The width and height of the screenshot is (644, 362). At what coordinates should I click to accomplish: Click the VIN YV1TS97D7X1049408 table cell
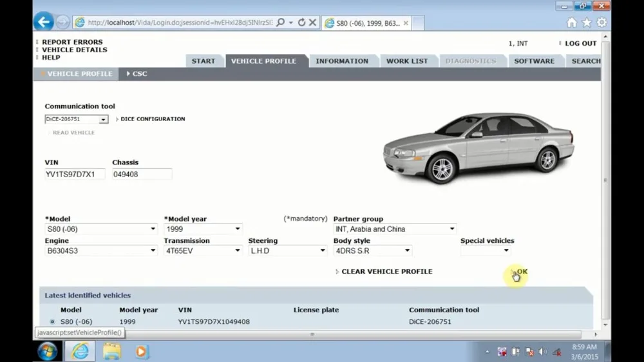214,321
